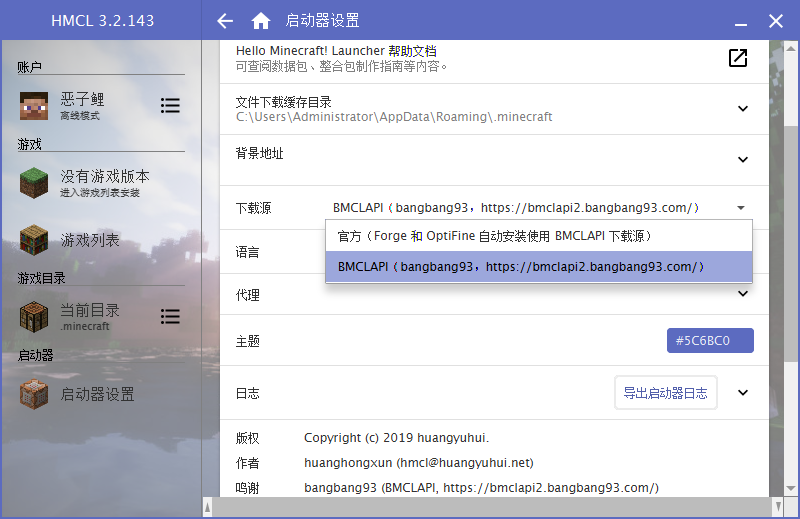Click the bookshelf game list icon
This screenshot has width=800, height=519.
click(34, 240)
